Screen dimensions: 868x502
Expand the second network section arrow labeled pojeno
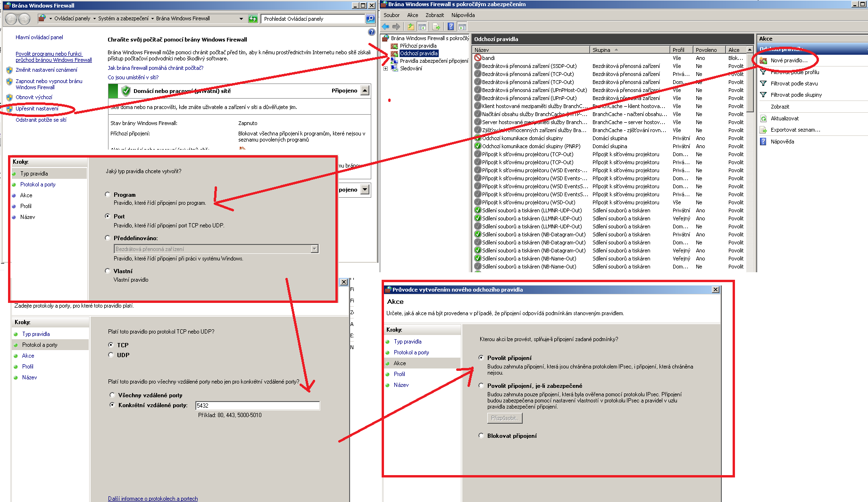365,190
